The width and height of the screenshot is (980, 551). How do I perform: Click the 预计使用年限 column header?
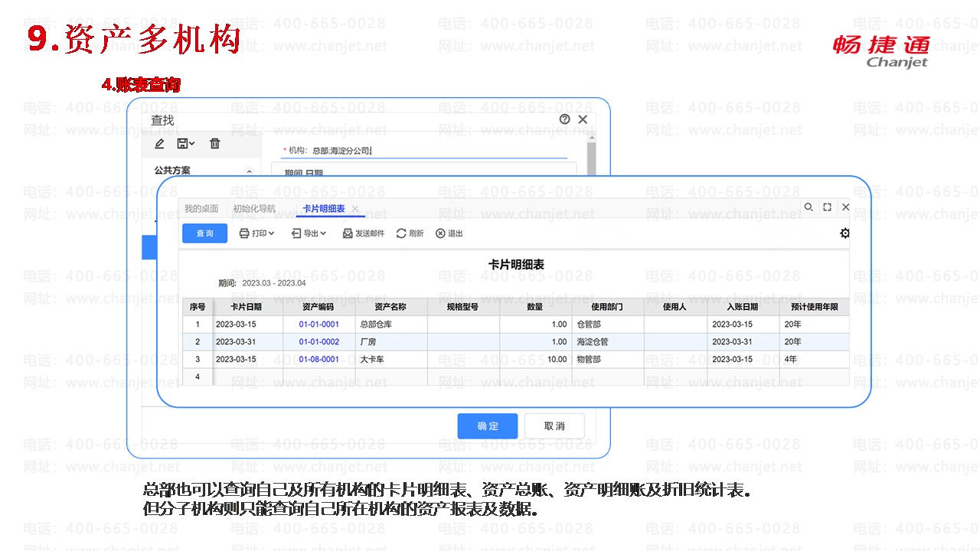click(815, 307)
